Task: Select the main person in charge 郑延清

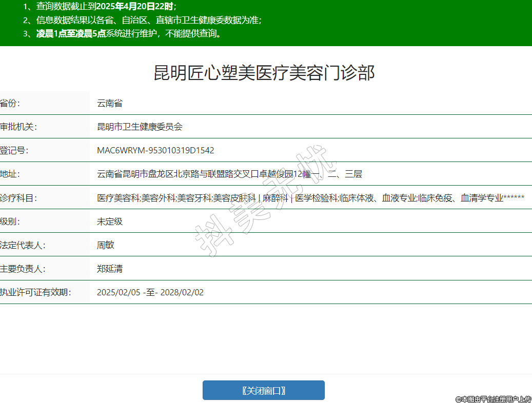Action: pos(110,269)
